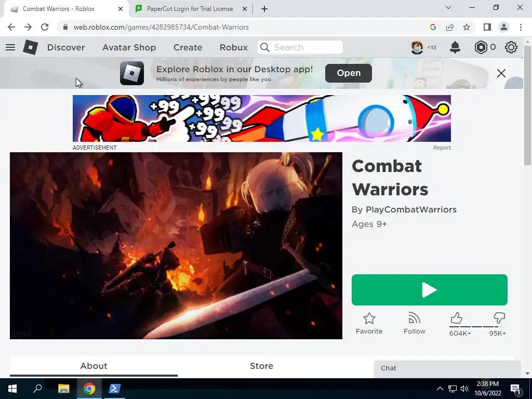The height and width of the screenshot is (399, 532).
Task: Click the Combat Warriors game thumbnail
Action: tap(176, 246)
